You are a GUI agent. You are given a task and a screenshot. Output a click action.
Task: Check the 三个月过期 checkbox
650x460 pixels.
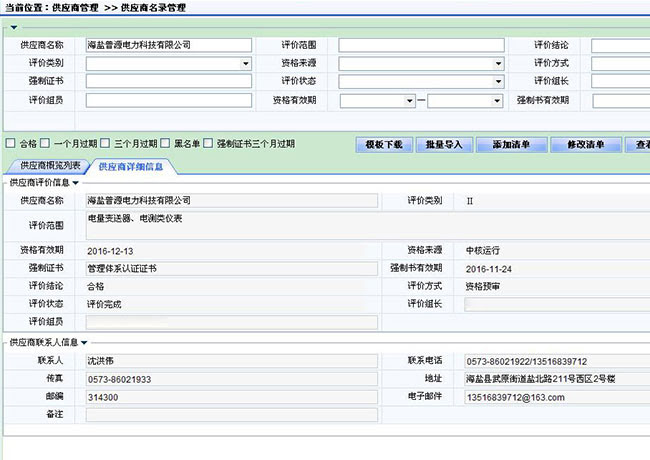click(x=105, y=144)
